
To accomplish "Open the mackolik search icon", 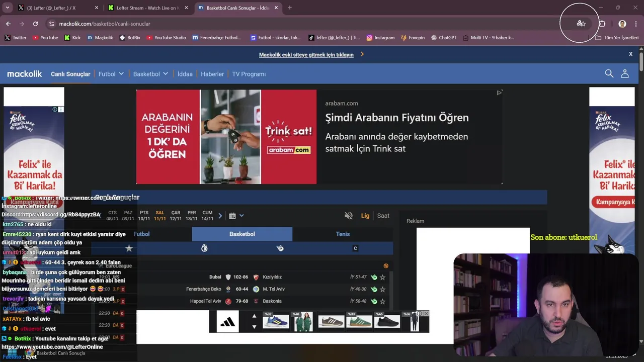I will [x=609, y=73].
